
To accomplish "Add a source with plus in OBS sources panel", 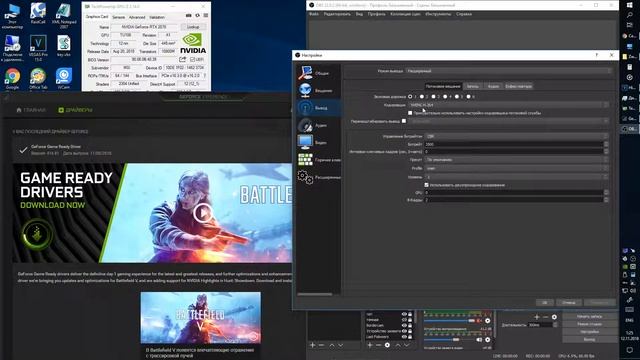I will pyautogui.click(x=370, y=345).
